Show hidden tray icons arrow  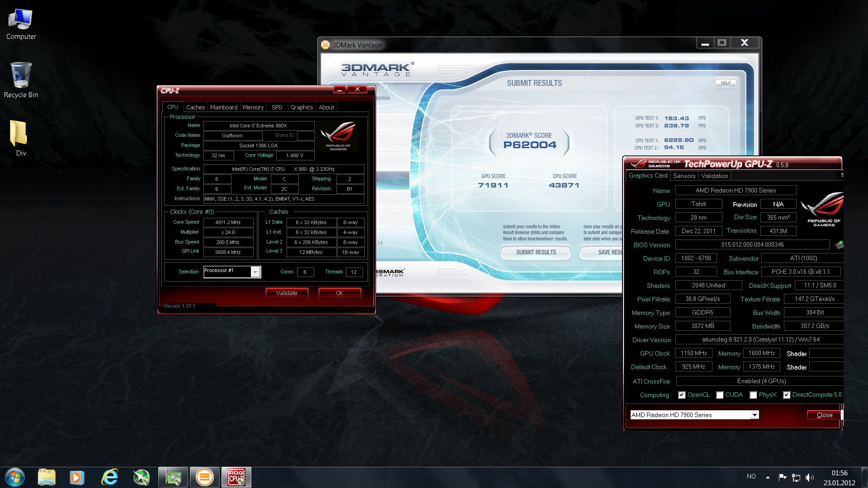768,477
